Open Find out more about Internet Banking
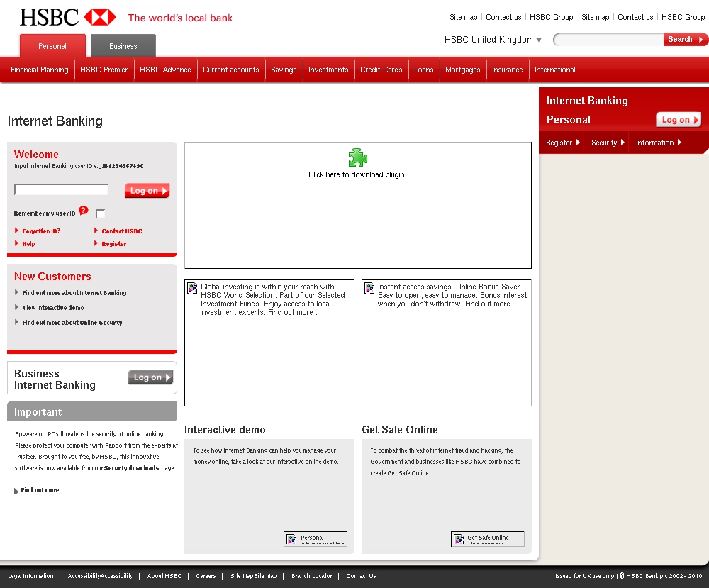Viewport: 709px width, 588px height. click(x=74, y=293)
